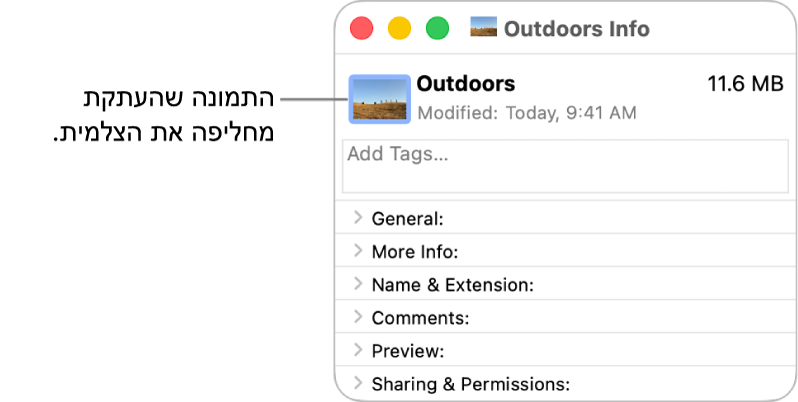Expand the General section chevron

[358, 218]
